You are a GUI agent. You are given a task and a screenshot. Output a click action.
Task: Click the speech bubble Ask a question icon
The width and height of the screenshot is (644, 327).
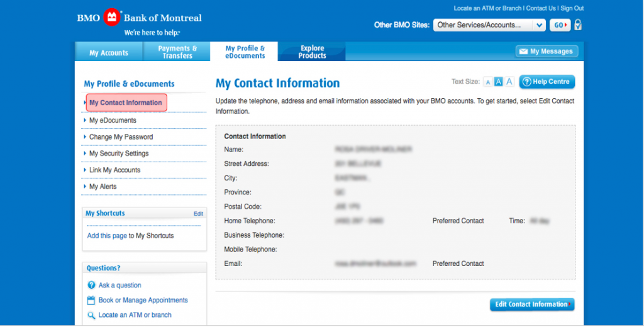[x=91, y=285]
